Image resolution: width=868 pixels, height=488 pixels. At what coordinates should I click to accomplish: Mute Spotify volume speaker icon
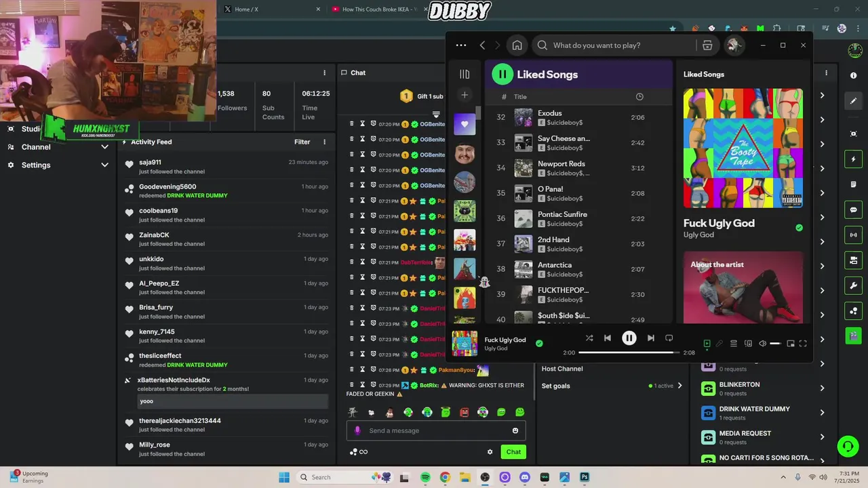tap(762, 344)
